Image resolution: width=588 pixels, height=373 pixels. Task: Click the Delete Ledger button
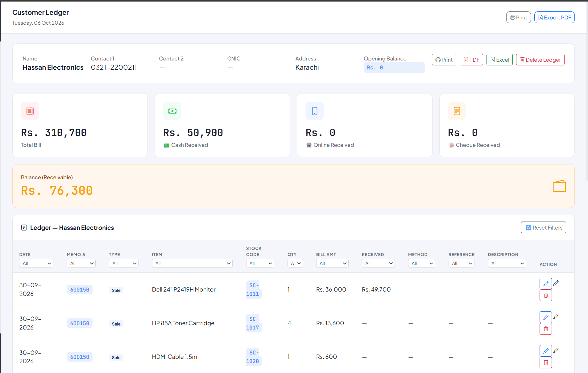tap(540, 60)
